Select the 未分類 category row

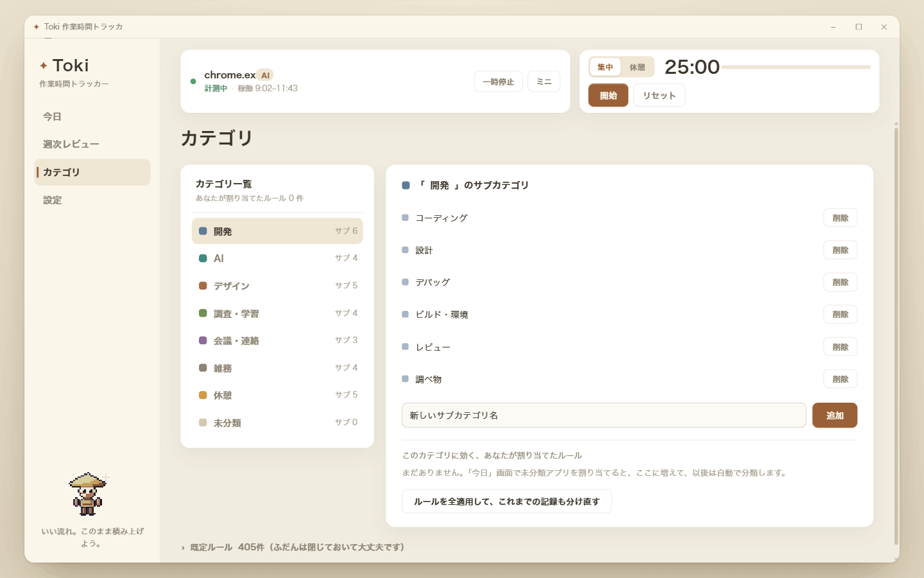point(277,423)
